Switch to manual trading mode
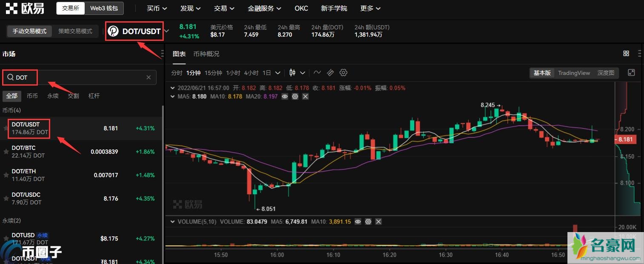Image resolution: width=644 pixels, height=264 pixels. pyautogui.click(x=29, y=31)
